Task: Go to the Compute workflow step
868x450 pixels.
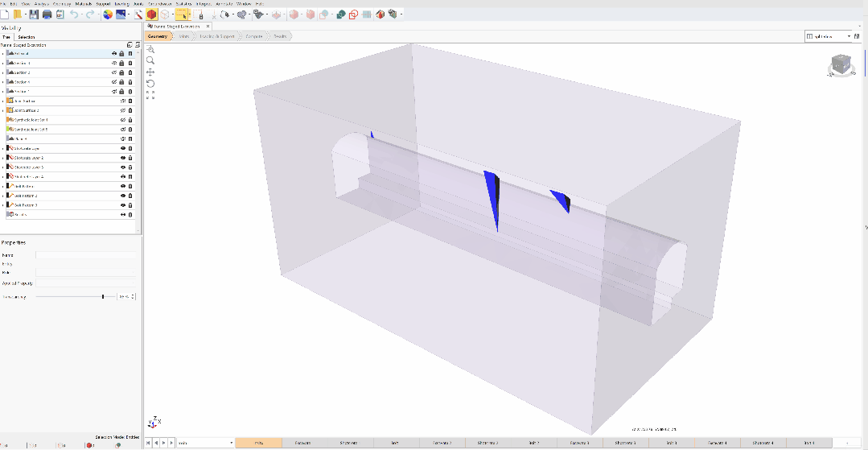Action: [254, 36]
